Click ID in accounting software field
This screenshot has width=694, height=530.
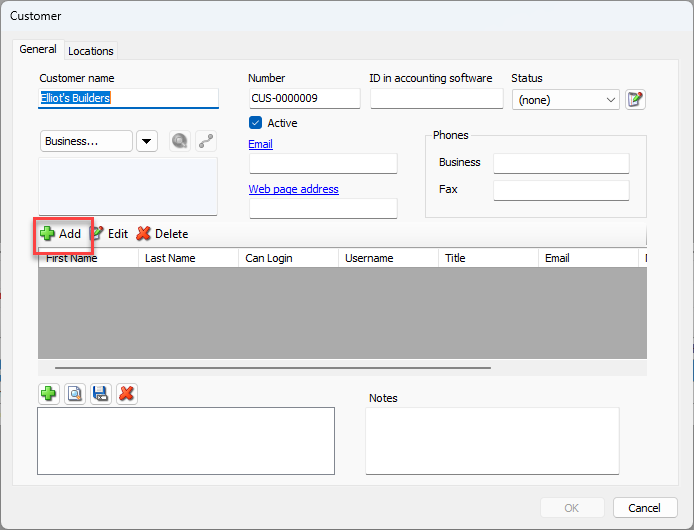(x=436, y=98)
